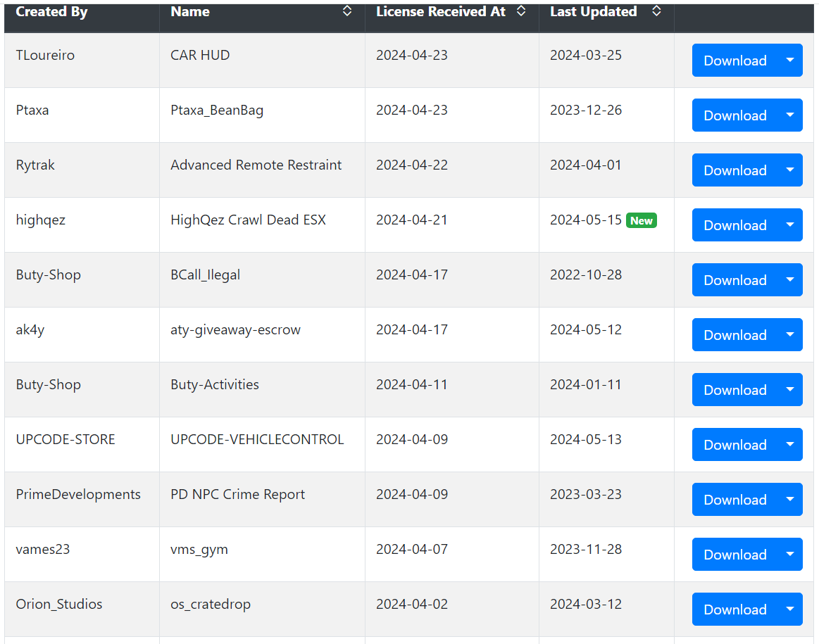Image resolution: width=819 pixels, height=644 pixels.
Task: Click asset name Ptaxa_BeanBag
Action: coord(217,110)
